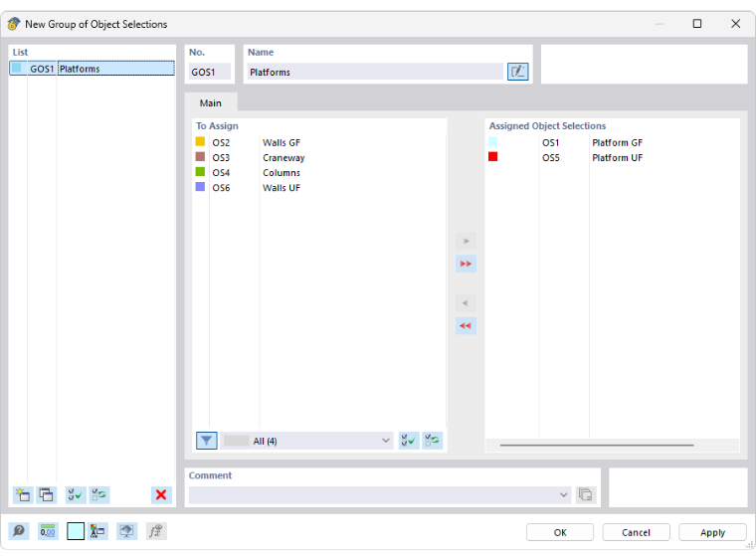
Task: Click the light cyan color swatch in bottom toolbar
Action: tap(76, 531)
